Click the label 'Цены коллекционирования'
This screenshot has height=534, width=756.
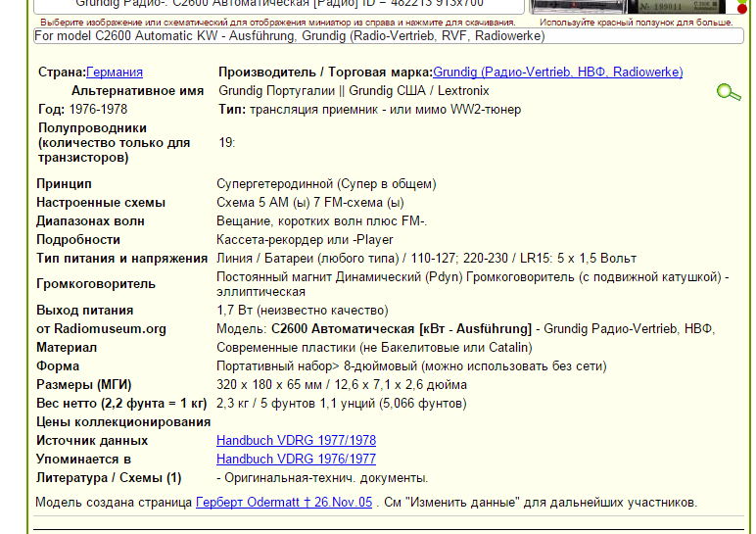123,422
